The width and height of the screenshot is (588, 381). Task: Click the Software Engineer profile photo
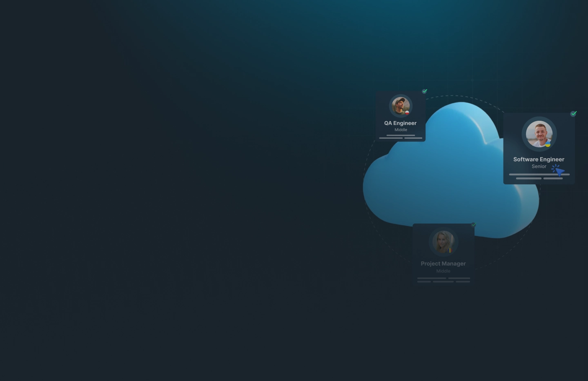tap(539, 134)
